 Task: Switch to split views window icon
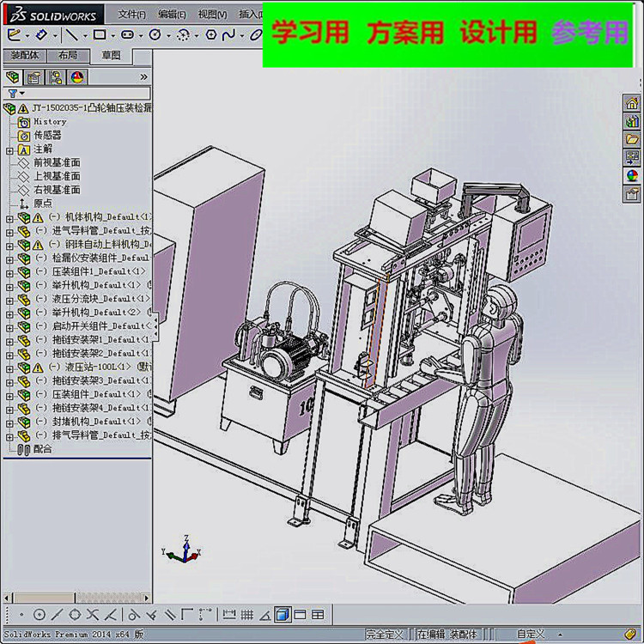click(318, 615)
